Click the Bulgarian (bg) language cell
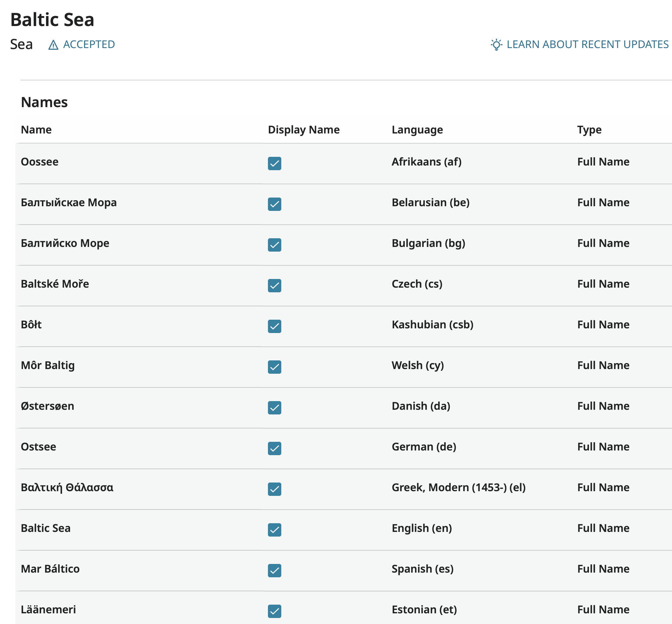672x624 pixels. pyautogui.click(x=428, y=243)
